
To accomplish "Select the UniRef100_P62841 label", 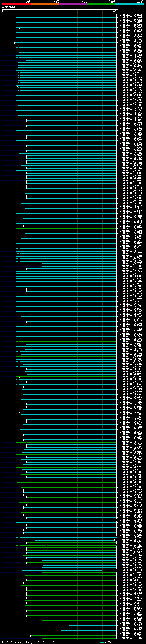I will pos(131,258).
